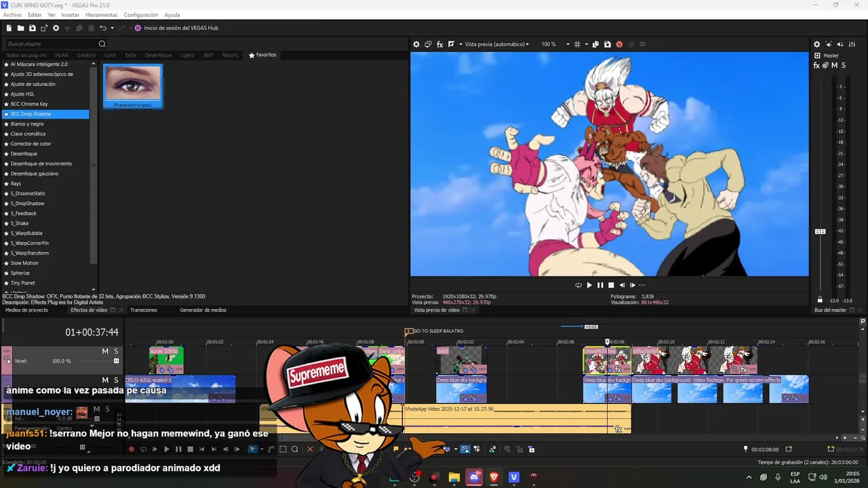868x488 pixels.
Task: Open Generador de medios tab
Action: [203, 310]
